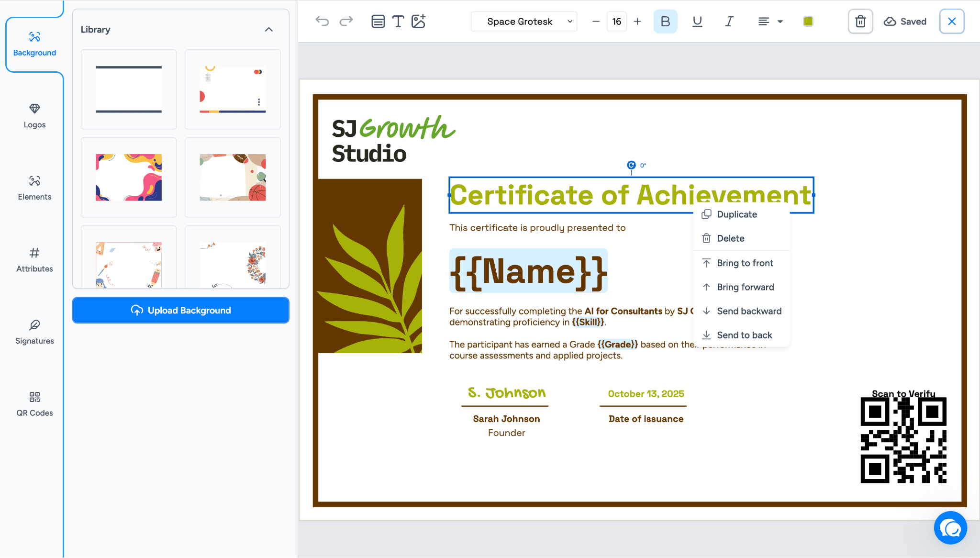The image size is (980, 558).
Task: Click the add image icon
Action: tap(418, 21)
